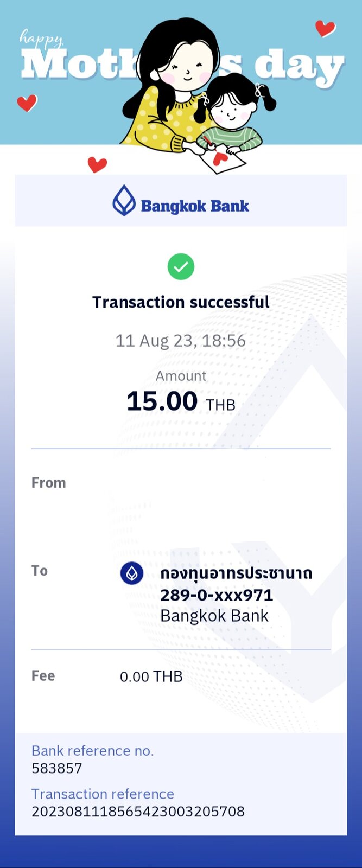Click account number 289-0-xxx971

point(217,595)
